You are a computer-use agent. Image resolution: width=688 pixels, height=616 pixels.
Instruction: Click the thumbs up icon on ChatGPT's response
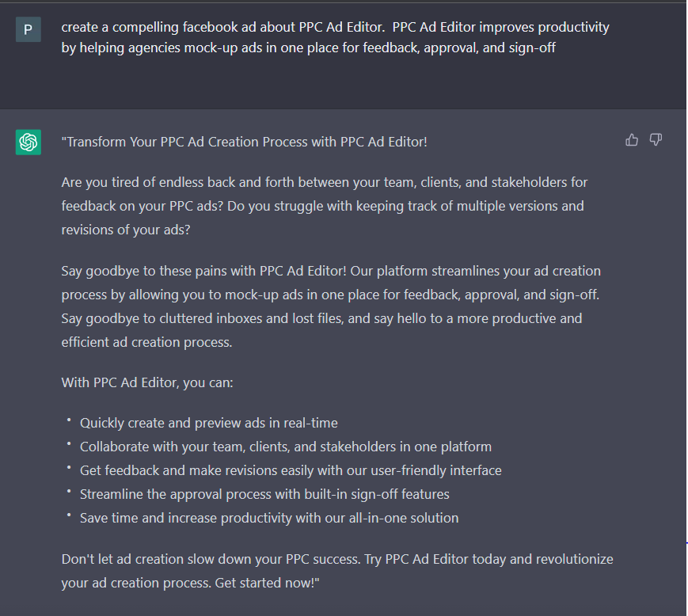coord(631,139)
